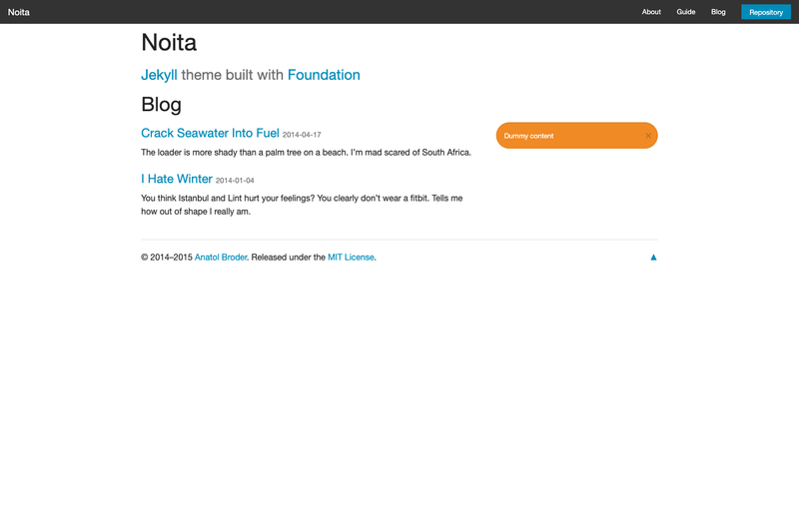Click the large Noita page heading

coord(169,42)
